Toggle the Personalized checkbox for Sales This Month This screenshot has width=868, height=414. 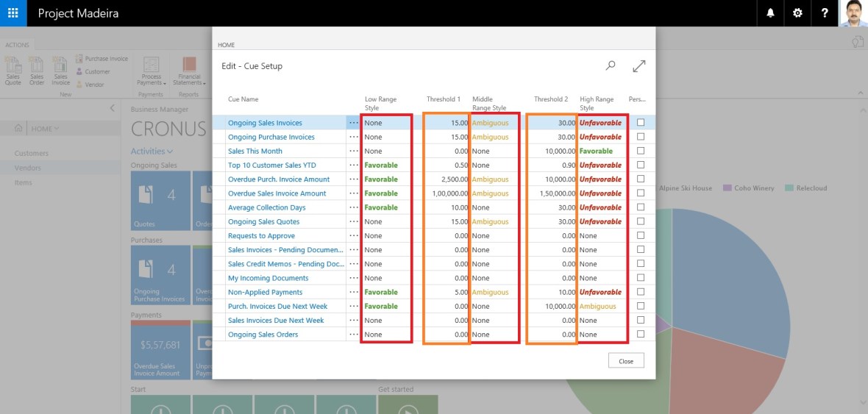[641, 151]
